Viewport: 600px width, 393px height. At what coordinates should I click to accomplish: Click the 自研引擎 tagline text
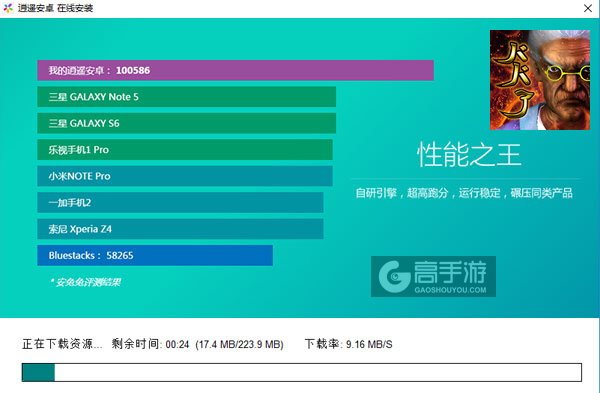[x=464, y=193]
